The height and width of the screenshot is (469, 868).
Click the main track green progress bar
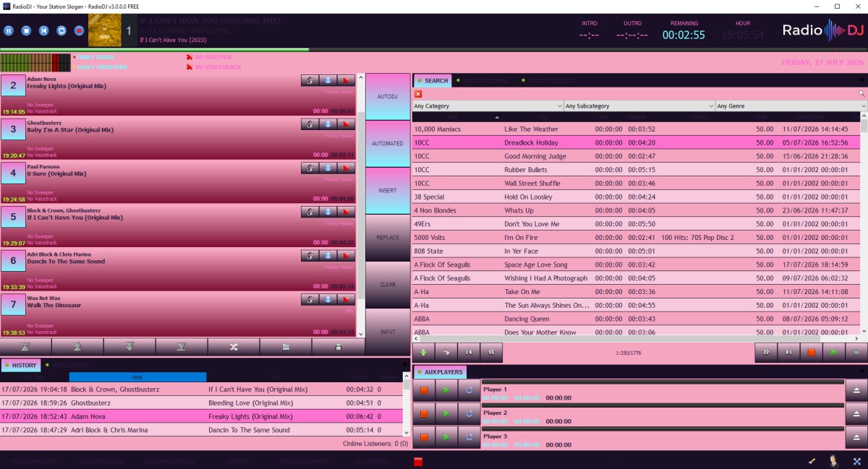(x=154, y=50)
